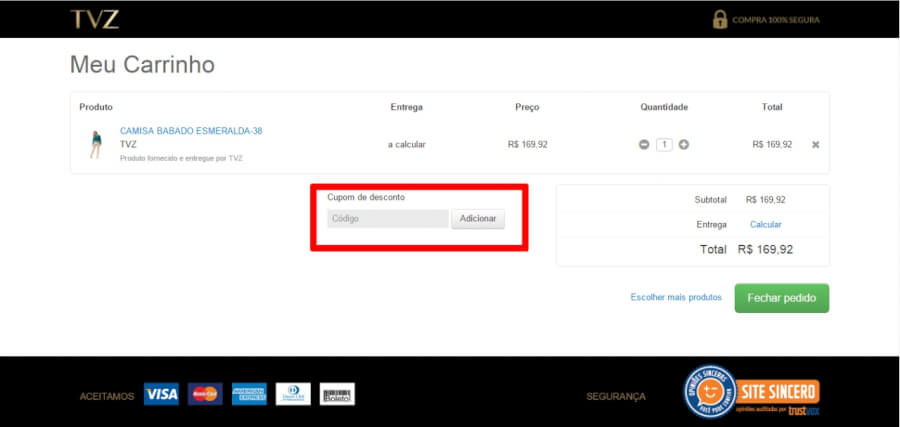
Task: Click the Boleto payment icon
Action: (x=337, y=395)
